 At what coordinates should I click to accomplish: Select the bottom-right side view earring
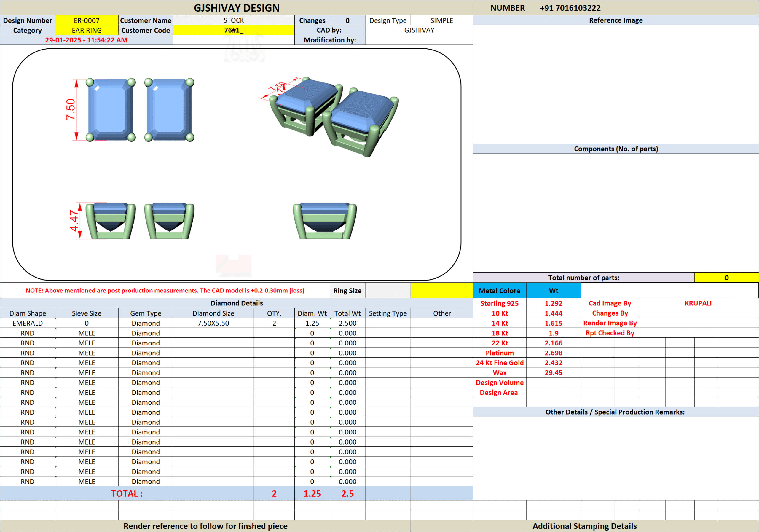pos(325,221)
